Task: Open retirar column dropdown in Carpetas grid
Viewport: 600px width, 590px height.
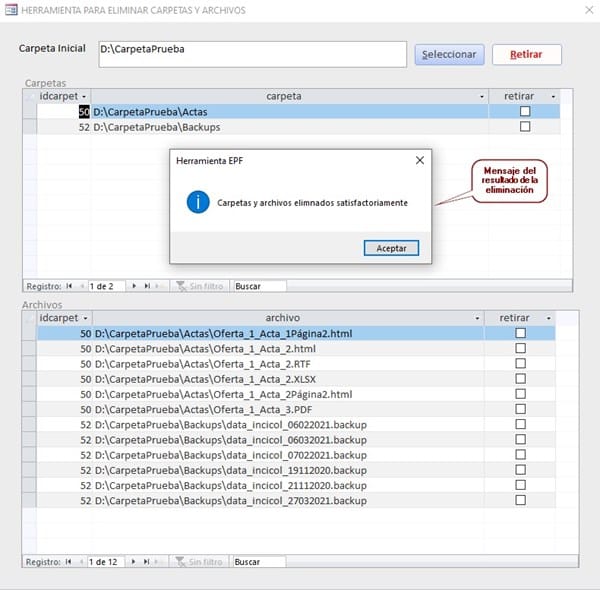Action: click(553, 96)
